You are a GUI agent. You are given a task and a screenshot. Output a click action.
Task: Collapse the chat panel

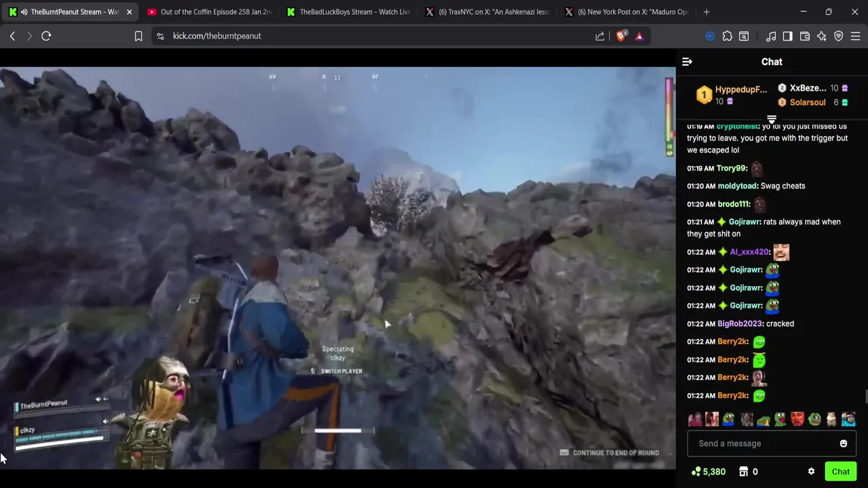[687, 62]
